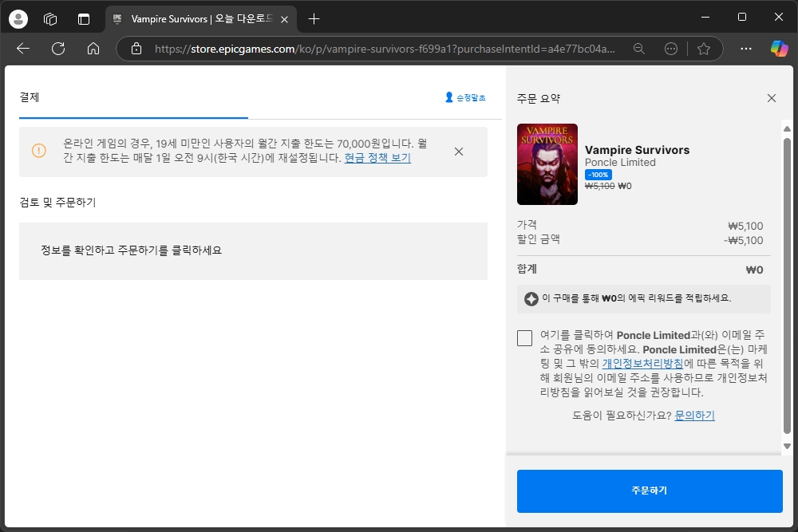Click the 손정말초 account link

pyautogui.click(x=465, y=97)
